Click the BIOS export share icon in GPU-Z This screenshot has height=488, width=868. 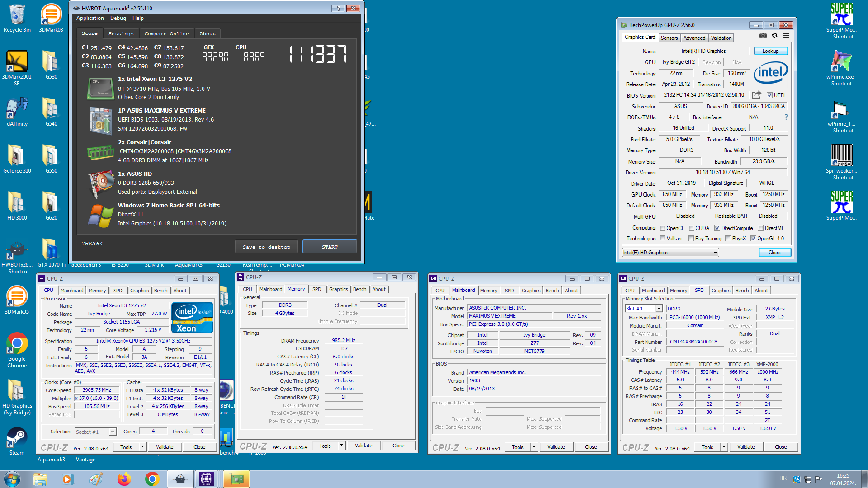(756, 95)
